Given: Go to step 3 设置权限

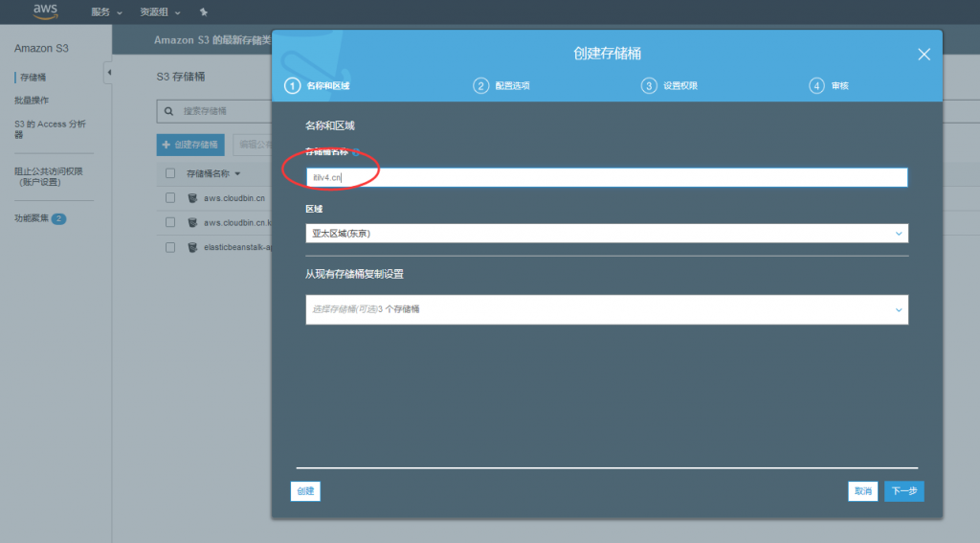Looking at the screenshot, I should click(x=669, y=85).
